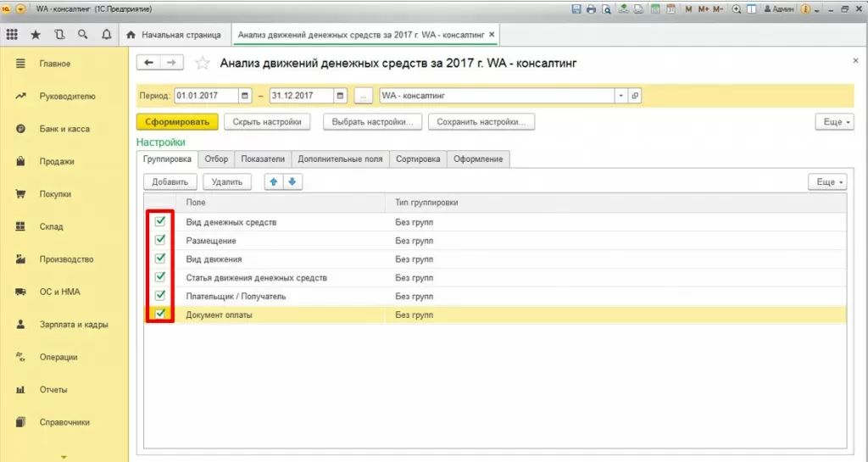
Task: Switch to the Отбор tab
Action: click(x=216, y=159)
